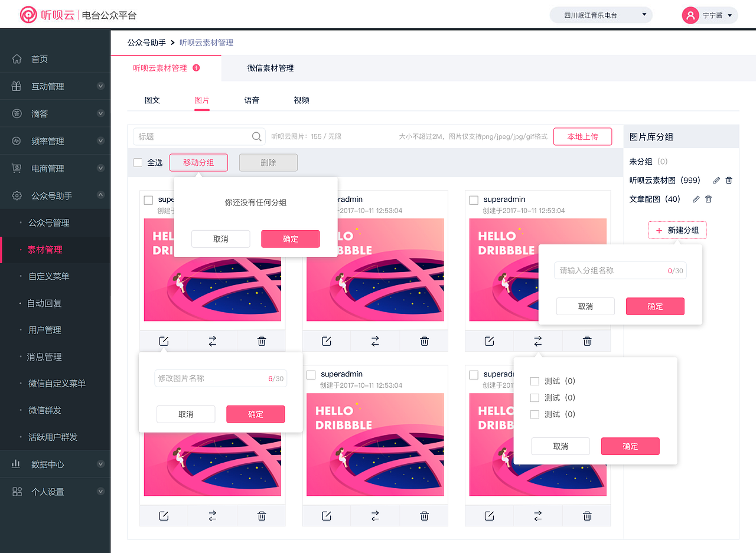Click rename icon on top-middle image card
This screenshot has height=553, width=756.
click(326, 341)
